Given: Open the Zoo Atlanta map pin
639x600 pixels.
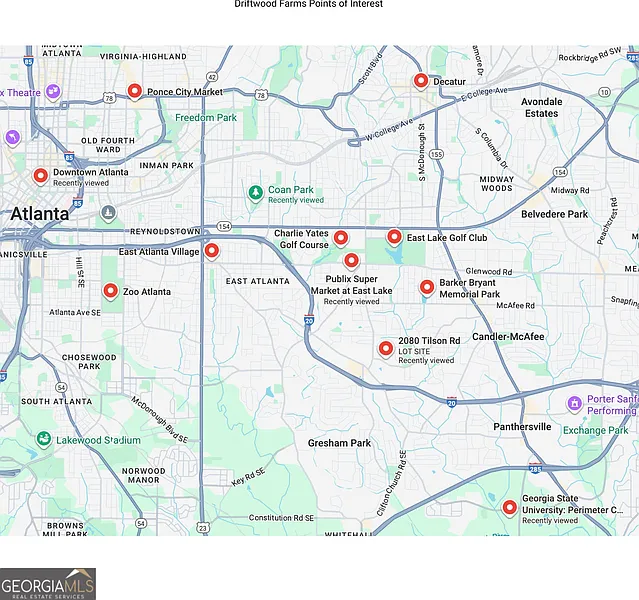Looking at the screenshot, I should tap(110, 291).
